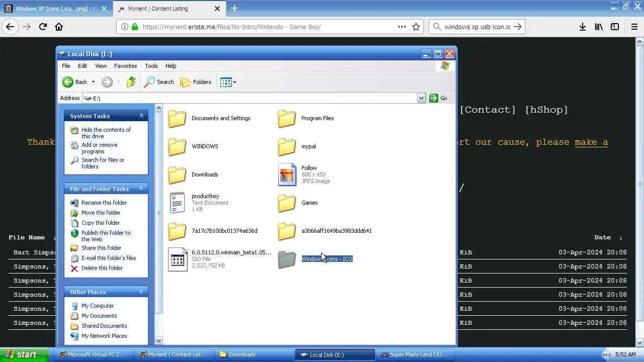Click Rename this folder
Image resolution: width=644 pixels, height=362 pixels.
[x=104, y=203]
